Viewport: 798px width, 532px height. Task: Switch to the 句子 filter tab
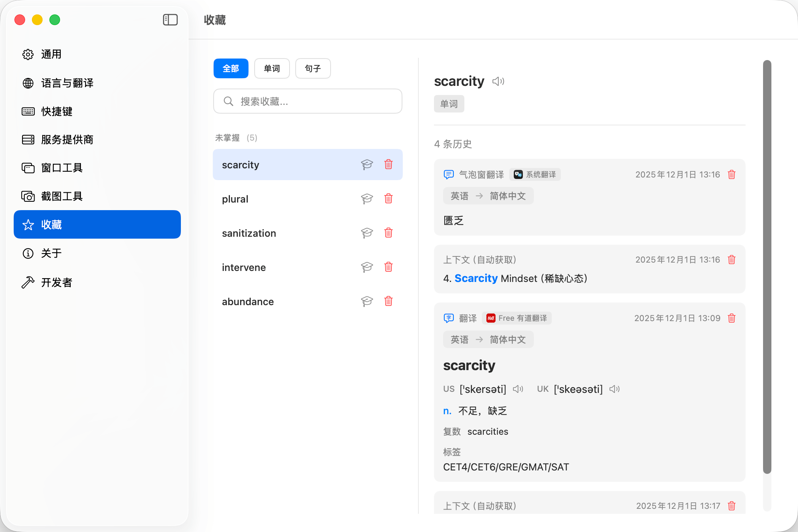pyautogui.click(x=313, y=68)
